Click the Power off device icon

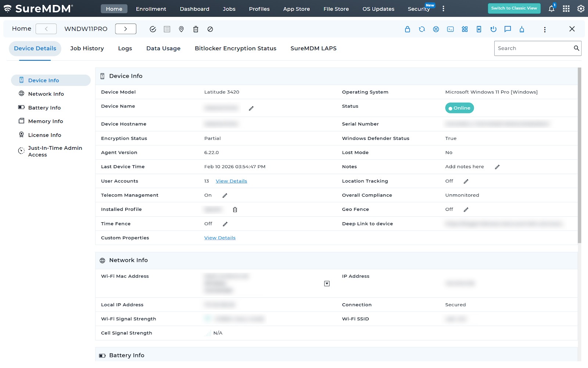(x=494, y=29)
